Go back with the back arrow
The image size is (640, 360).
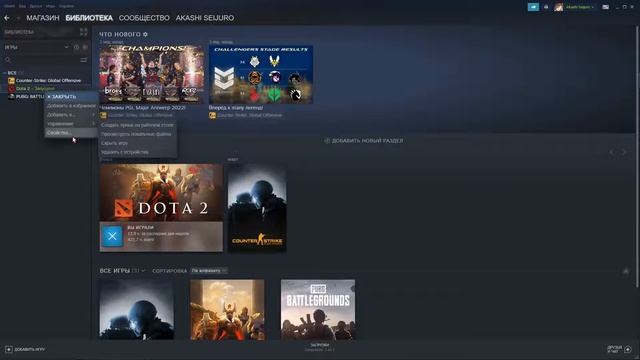[7, 18]
